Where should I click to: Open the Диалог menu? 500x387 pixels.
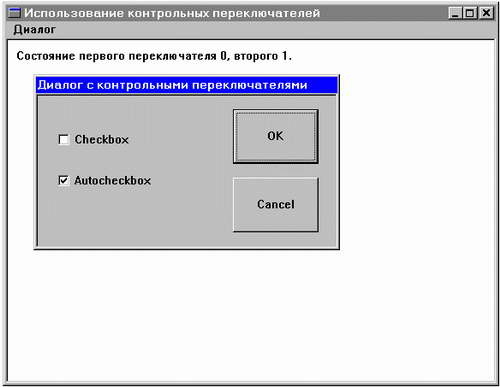click(x=34, y=30)
